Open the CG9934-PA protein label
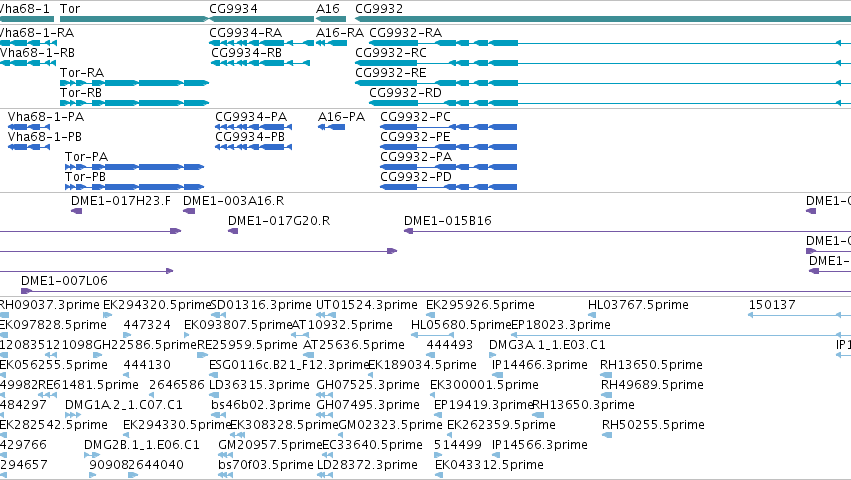851x480 pixels. point(251,117)
